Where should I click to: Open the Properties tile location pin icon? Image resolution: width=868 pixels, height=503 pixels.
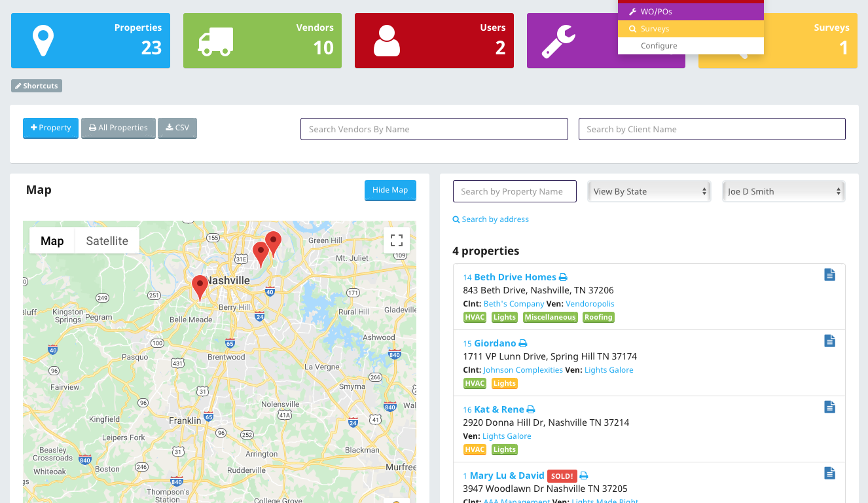tap(43, 41)
